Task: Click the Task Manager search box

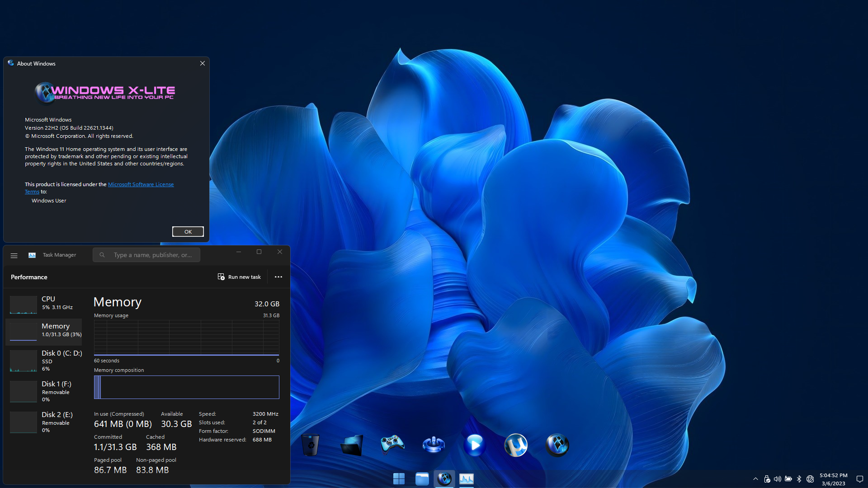Action: [146, 255]
